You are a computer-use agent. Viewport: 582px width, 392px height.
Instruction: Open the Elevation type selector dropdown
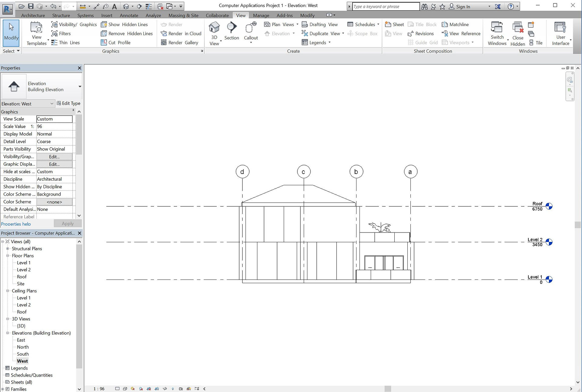tap(80, 86)
